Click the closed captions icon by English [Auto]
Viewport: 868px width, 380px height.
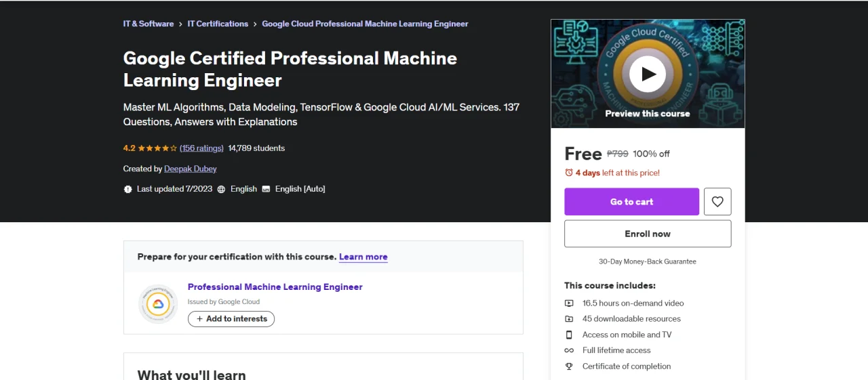[x=266, y=189]
